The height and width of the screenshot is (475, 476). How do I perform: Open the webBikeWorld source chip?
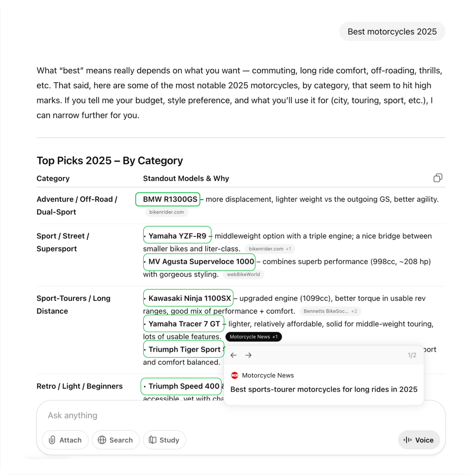(243, 274)
